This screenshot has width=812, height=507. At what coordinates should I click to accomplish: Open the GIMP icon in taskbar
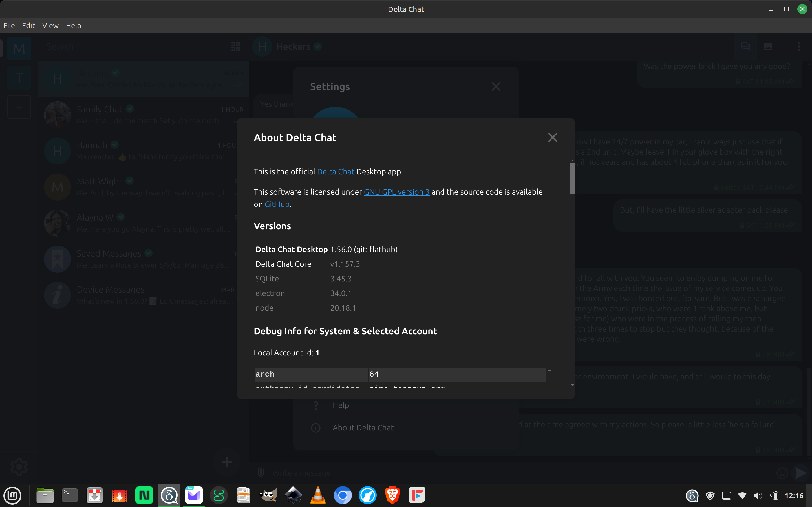coord(268,495)
